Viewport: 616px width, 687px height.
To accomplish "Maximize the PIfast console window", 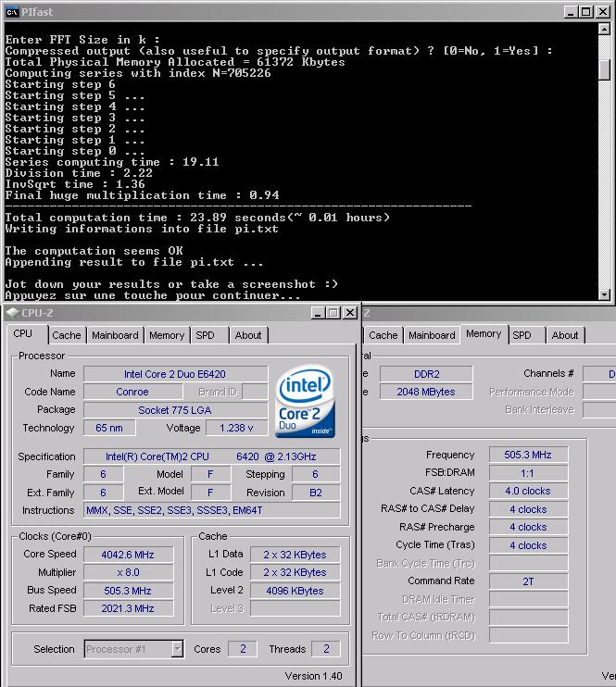I will (x=586, y=12).
